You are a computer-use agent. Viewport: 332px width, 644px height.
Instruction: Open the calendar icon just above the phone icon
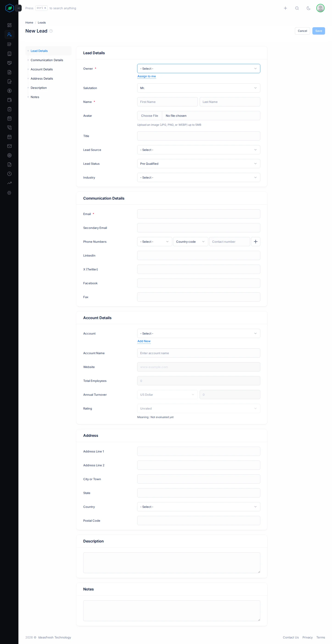(x=9, y=119)
